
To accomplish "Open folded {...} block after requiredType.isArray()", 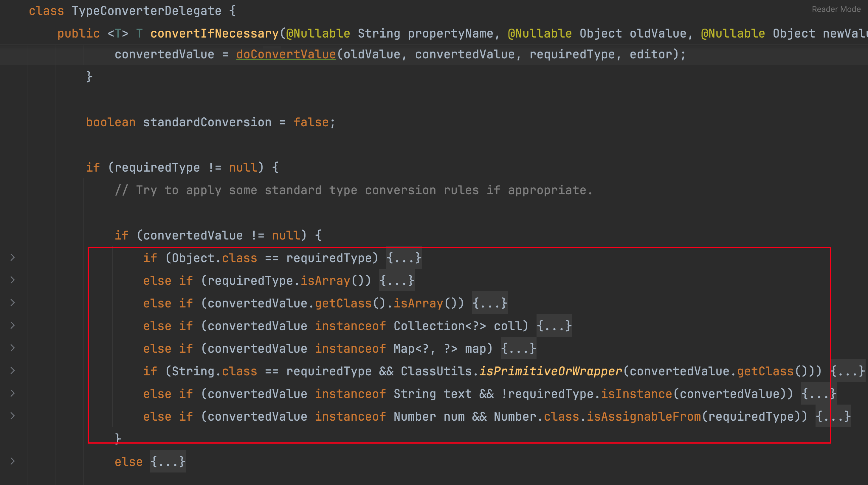I will [x=397, y=281].
